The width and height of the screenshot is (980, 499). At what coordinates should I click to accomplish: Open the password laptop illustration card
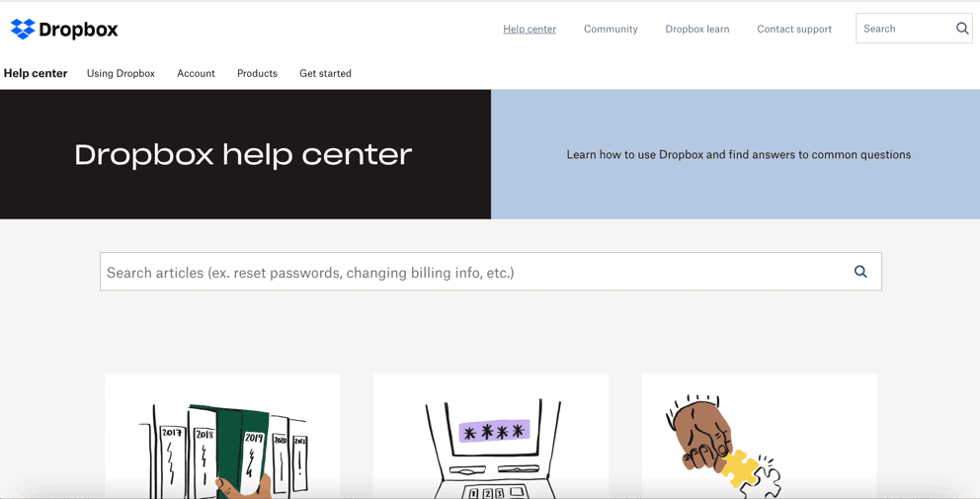(x=491, y=436)
